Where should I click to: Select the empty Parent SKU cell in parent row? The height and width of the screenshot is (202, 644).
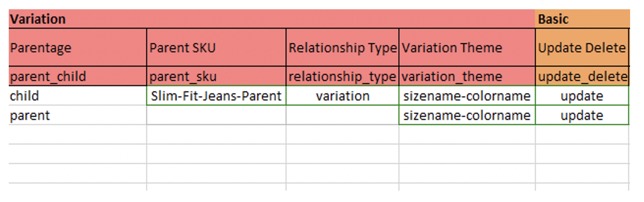216,115
